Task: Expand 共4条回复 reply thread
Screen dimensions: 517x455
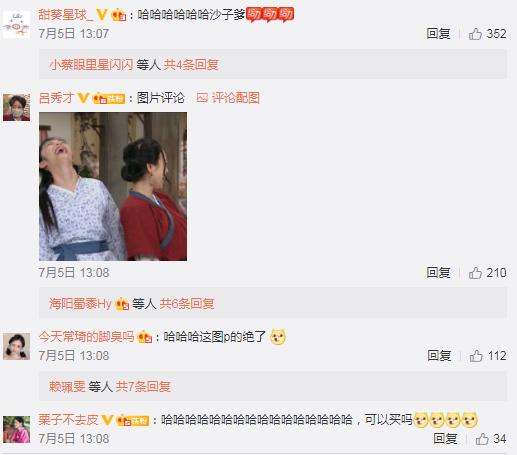Action: pos(191,65)
